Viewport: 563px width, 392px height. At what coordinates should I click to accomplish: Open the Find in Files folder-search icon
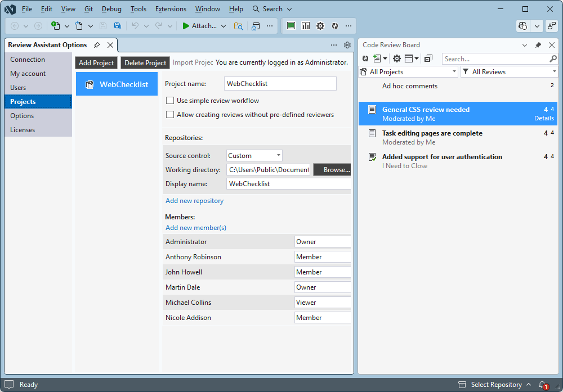pyautogui.click(x=238, y=26)
